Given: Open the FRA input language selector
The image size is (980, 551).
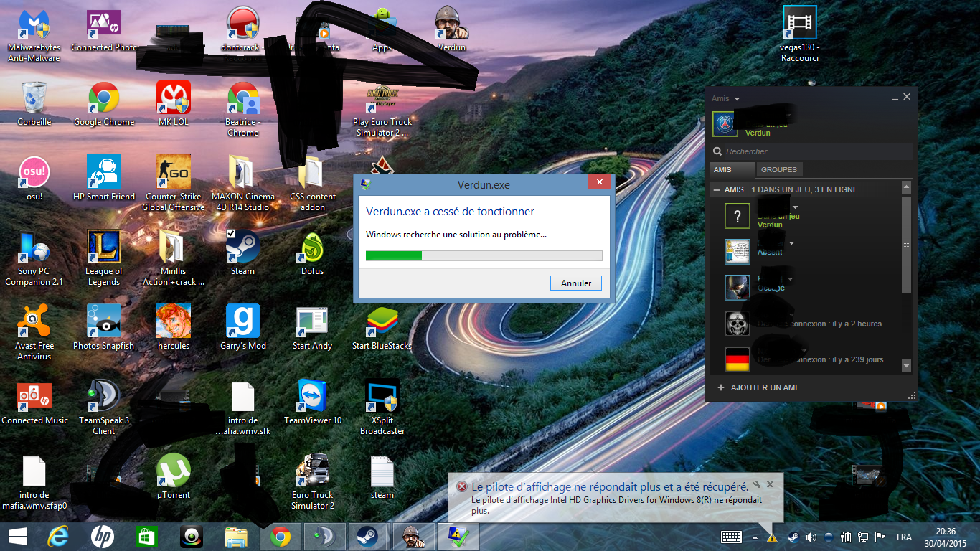Looking at the screenshot, I should click(904, 537).
